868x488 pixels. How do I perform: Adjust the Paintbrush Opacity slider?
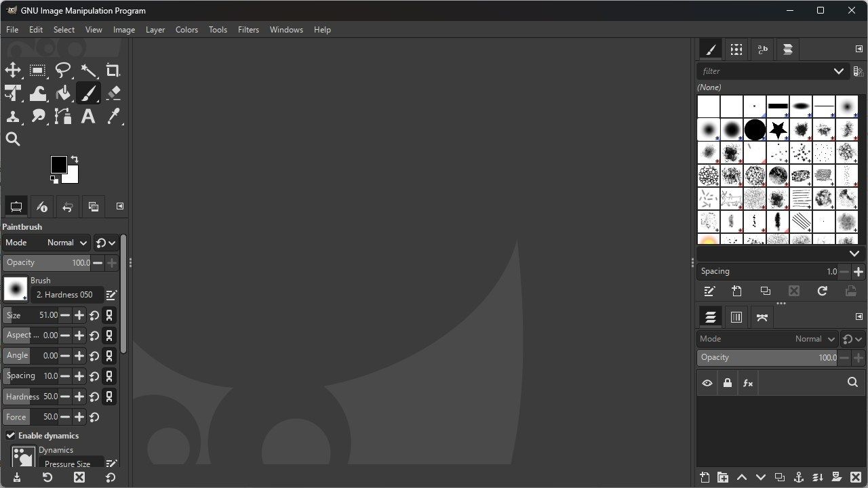click(47, 263)
